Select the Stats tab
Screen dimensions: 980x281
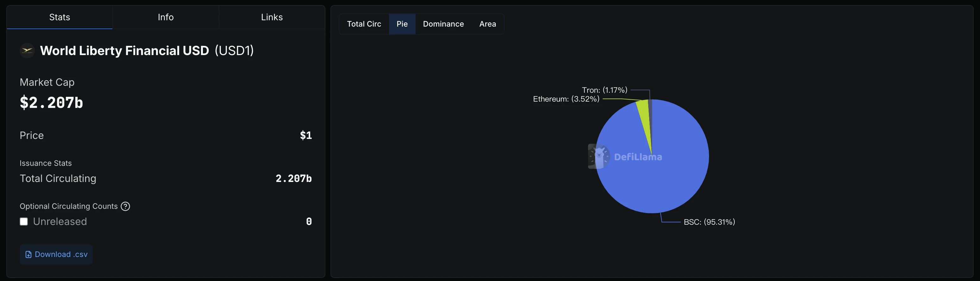tap(59, 17)
